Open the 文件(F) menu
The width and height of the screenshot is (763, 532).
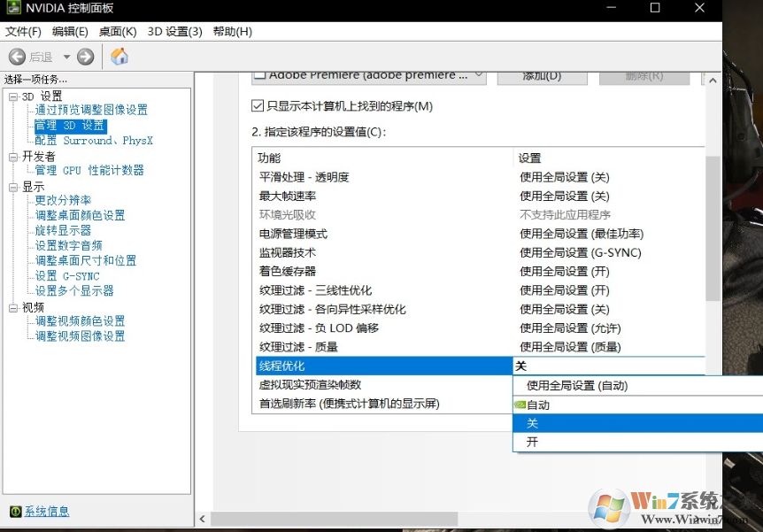tap(22, 31)
